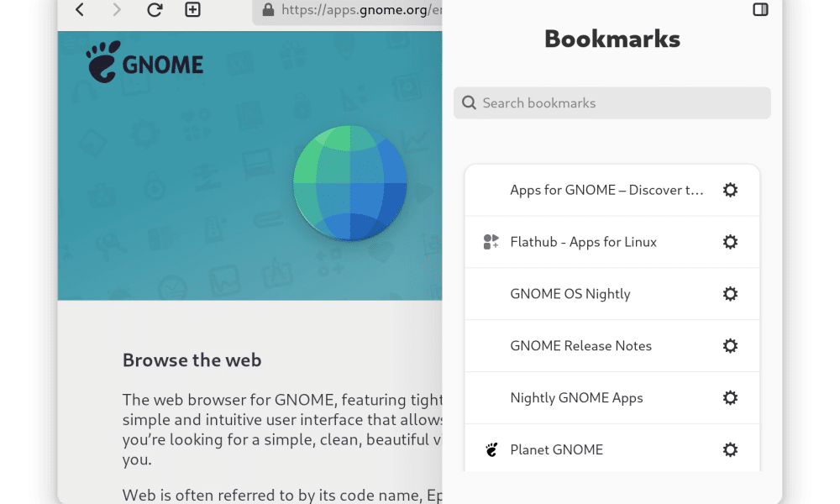Go back using the back arrow
This screenshot has width=840, height=504.
[80, 9]
